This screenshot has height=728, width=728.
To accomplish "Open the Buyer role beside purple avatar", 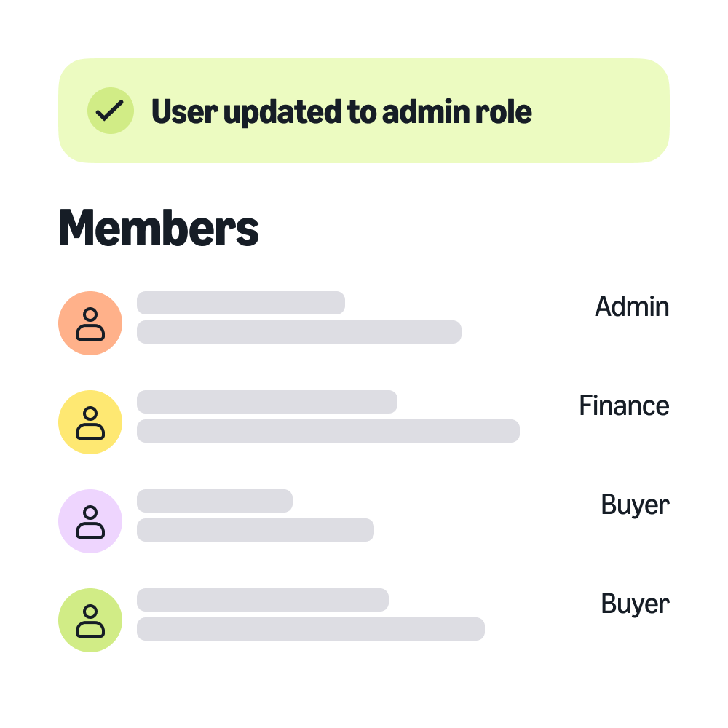I will [635, 505].
